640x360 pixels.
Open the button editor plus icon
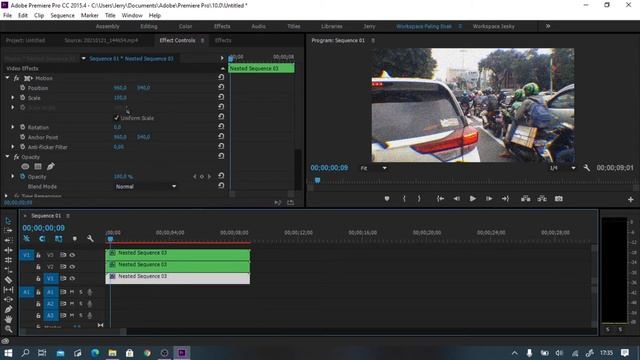(x=631, y=199)
